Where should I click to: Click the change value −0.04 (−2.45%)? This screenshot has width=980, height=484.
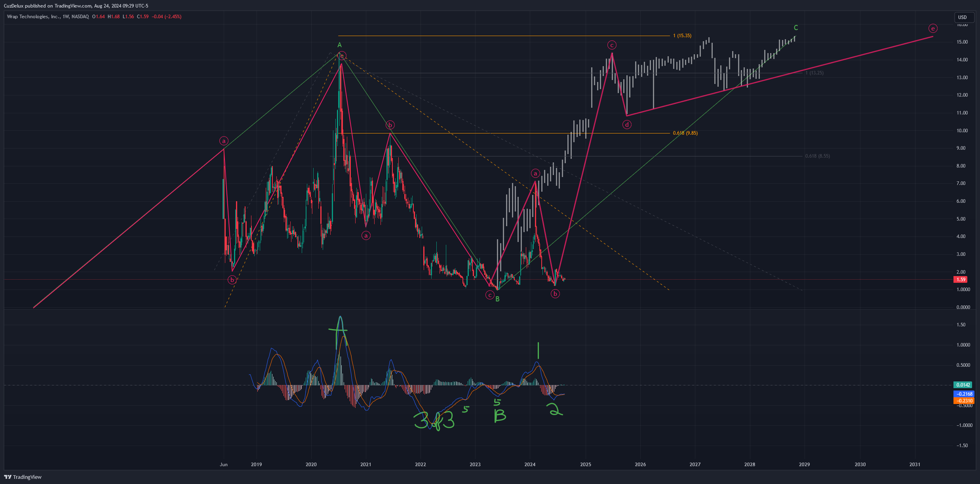click(x=167, y=17)
